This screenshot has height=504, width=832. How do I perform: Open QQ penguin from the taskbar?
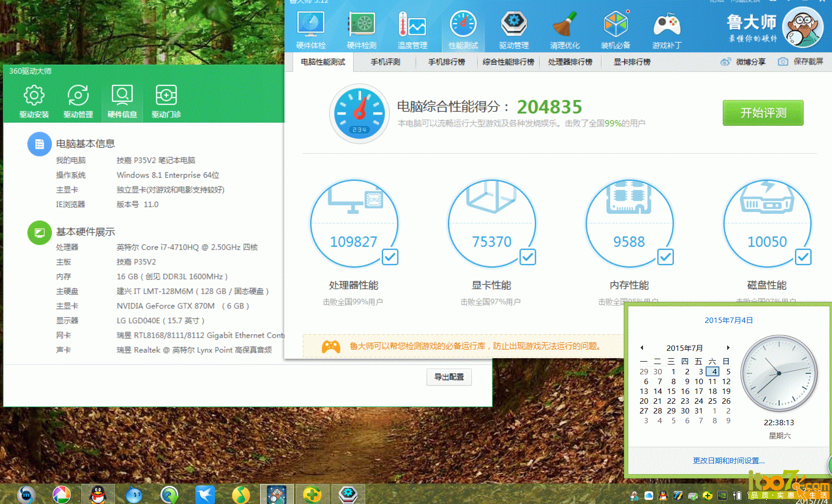pos(98,495)
